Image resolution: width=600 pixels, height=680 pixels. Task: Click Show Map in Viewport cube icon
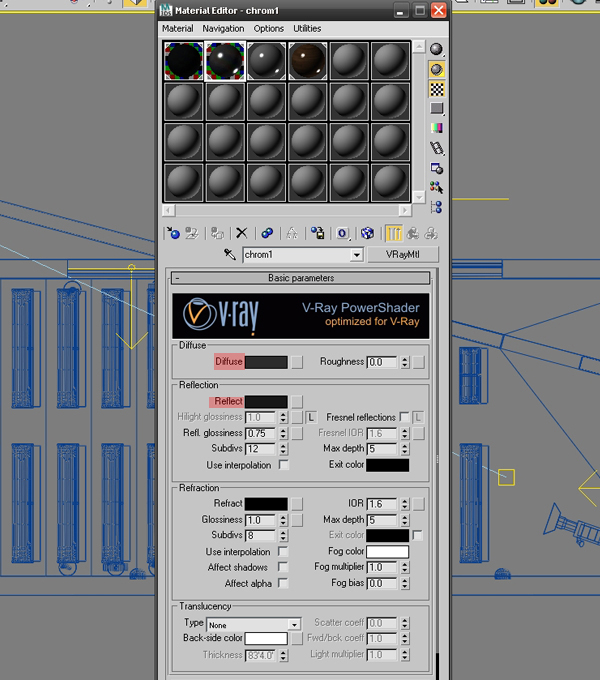[367, 233]
